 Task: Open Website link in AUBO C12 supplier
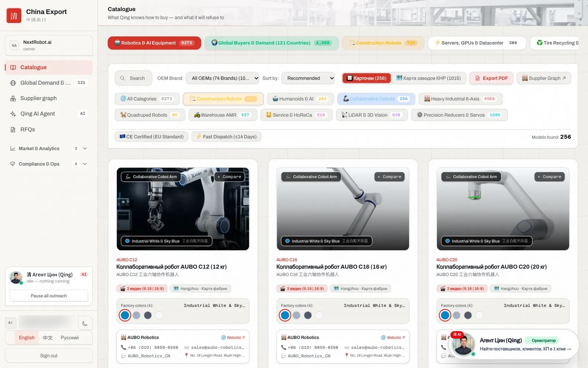[233, 337]
